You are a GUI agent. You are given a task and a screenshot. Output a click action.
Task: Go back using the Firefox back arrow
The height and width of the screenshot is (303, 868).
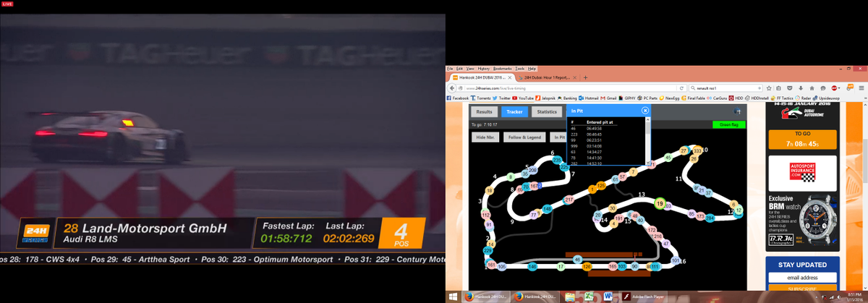451,88
